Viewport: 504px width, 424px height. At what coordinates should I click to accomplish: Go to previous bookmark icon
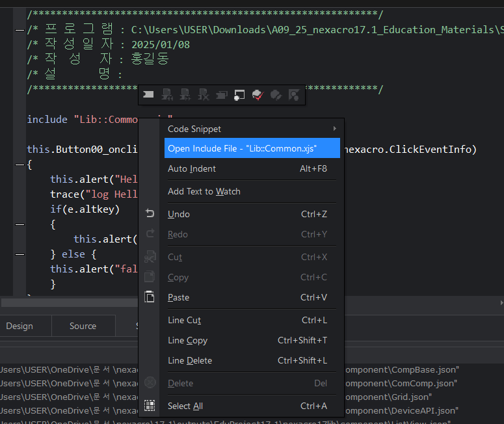(167, 95)
